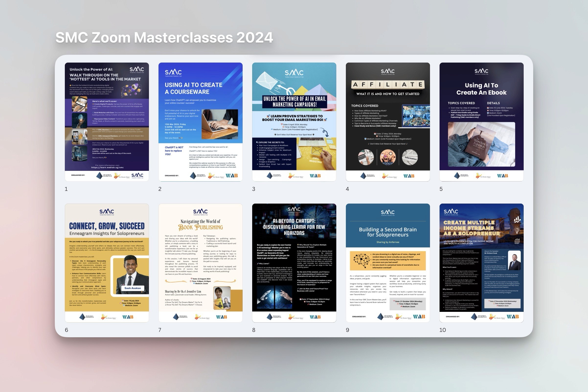Viewport: 588px width, 392px height.
Task: Select the 'Using AI To Create An Ebook' poster
Action: point(481,122)
